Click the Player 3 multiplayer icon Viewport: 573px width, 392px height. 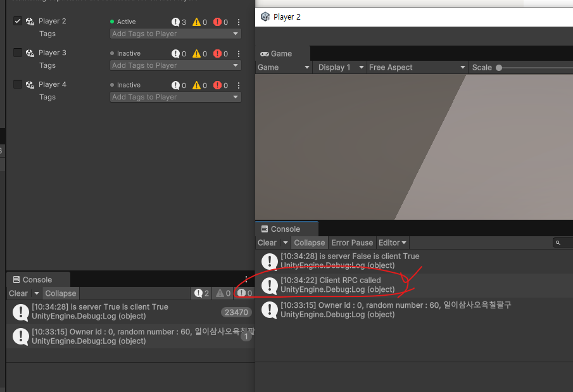30,53
